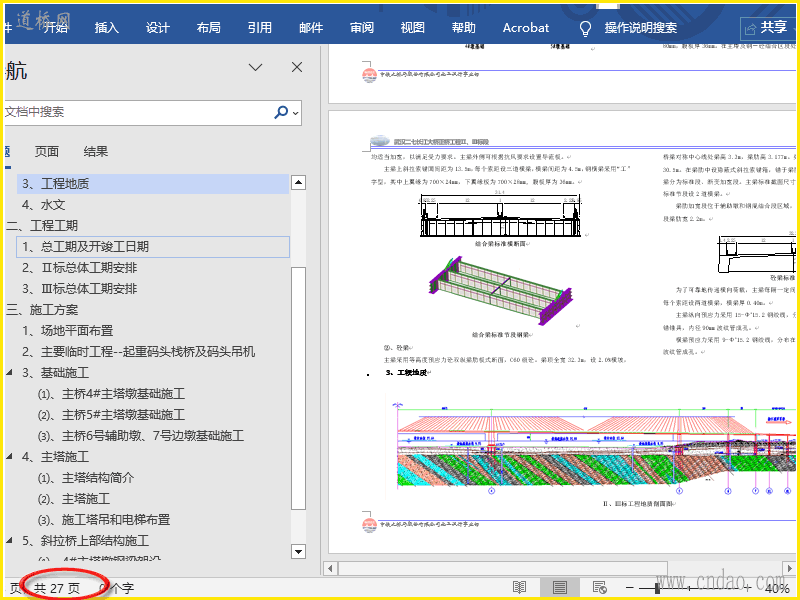Open the search options dropdown arrow
Image resolution: width=800 pixels, height=600 pixels.
pyautogui.click(x=295, y=113)
